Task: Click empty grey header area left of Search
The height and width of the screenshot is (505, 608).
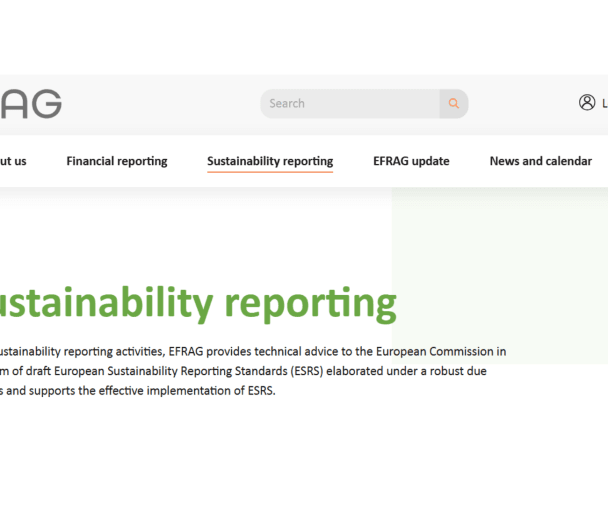Action: click(160, 104)
